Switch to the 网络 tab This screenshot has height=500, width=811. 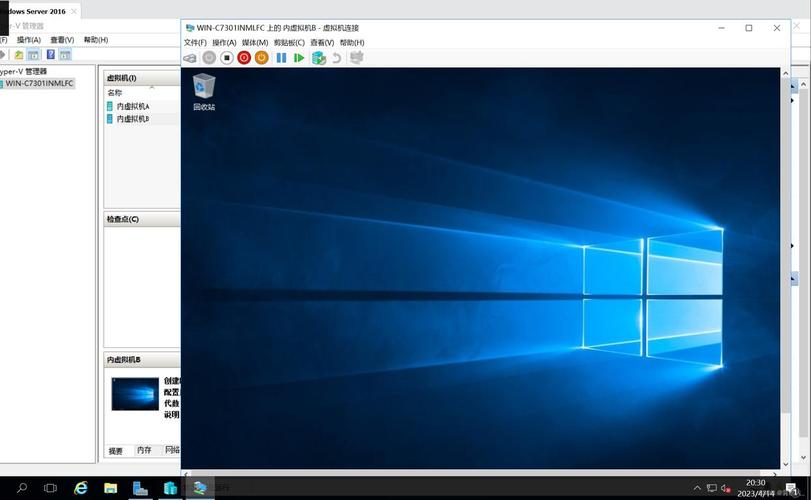(x=172, y=450)
